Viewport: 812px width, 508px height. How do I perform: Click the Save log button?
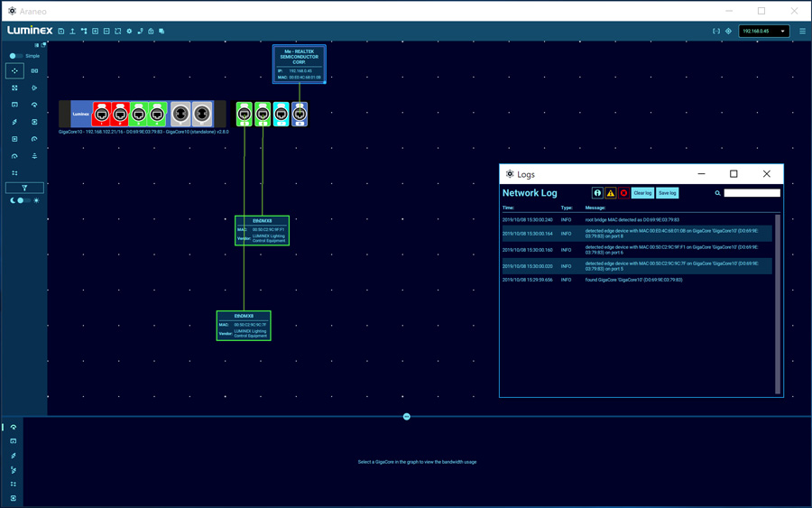tap(667, 192)
